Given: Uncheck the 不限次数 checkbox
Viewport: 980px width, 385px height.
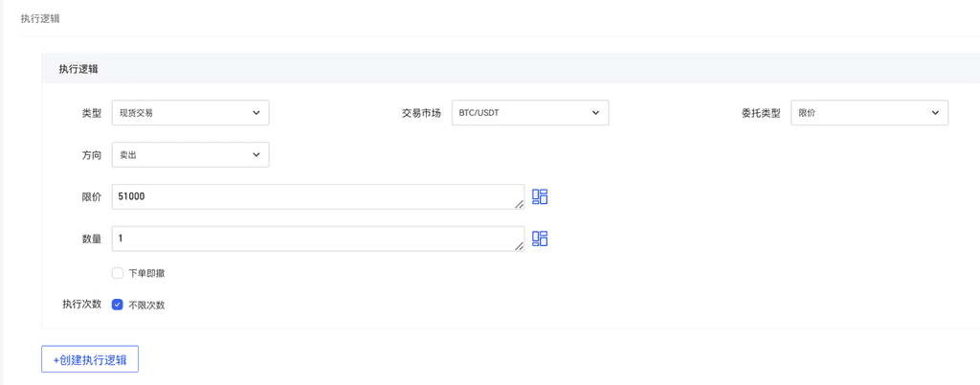Looking at the screenshot, I should [118, 305].
